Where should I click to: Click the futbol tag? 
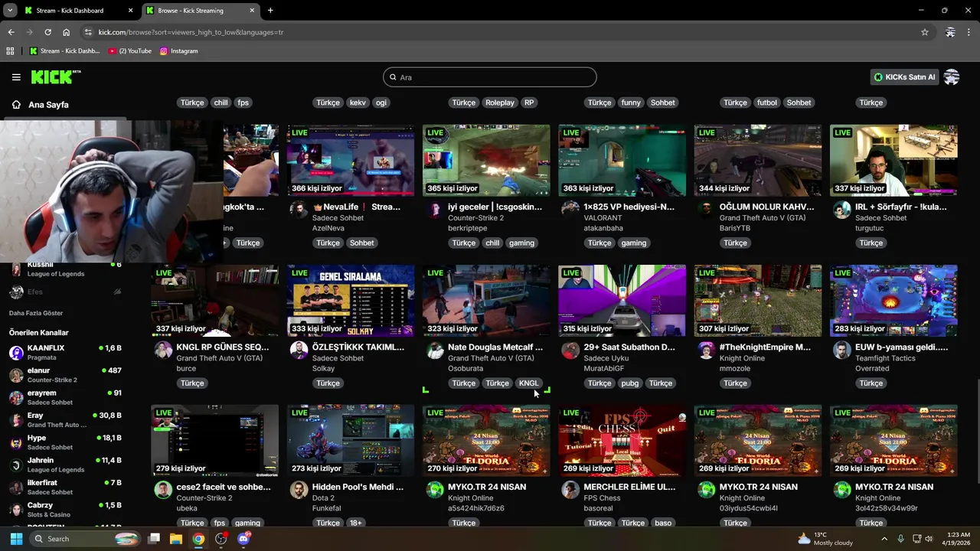(x=766, y=103)
